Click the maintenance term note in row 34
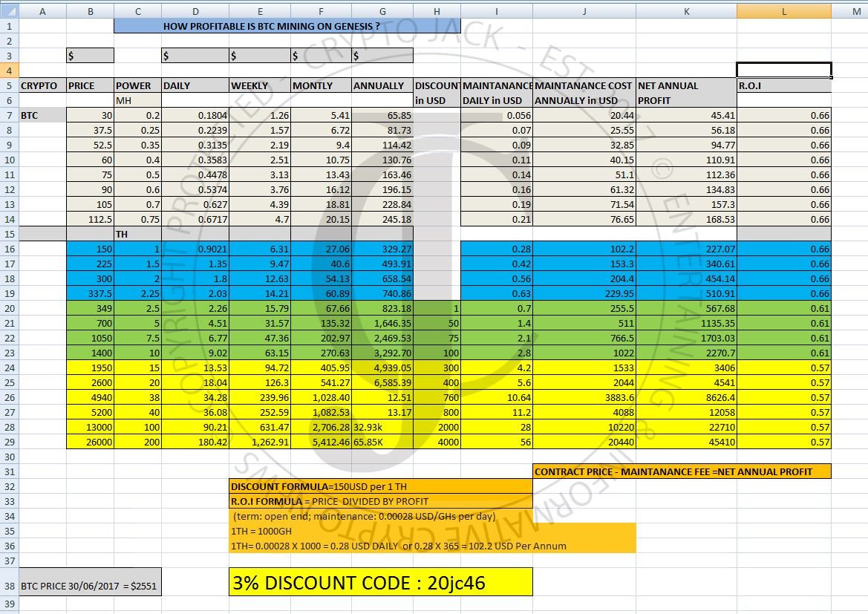Viewport: 868px width, 614px height. 365,516
